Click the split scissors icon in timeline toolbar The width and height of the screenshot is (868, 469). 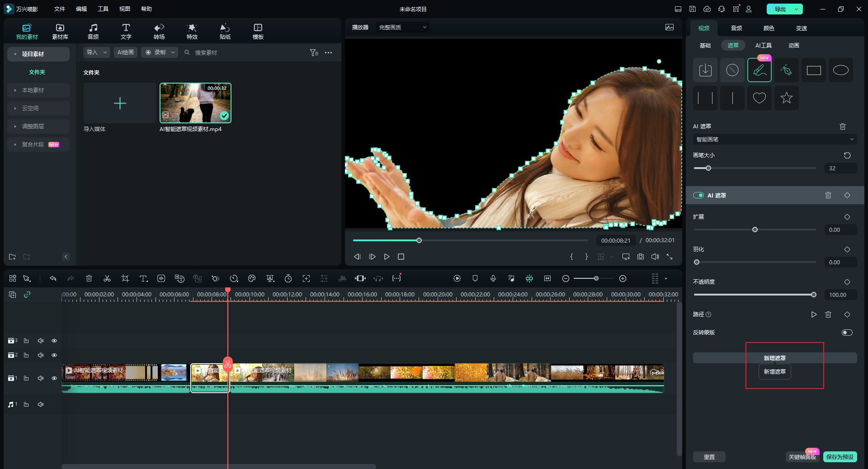point(107,278)
